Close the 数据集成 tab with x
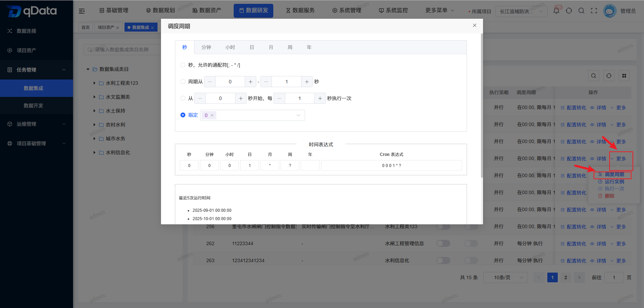The height and width of the screenshot is (308, 644). pos(152,28)
